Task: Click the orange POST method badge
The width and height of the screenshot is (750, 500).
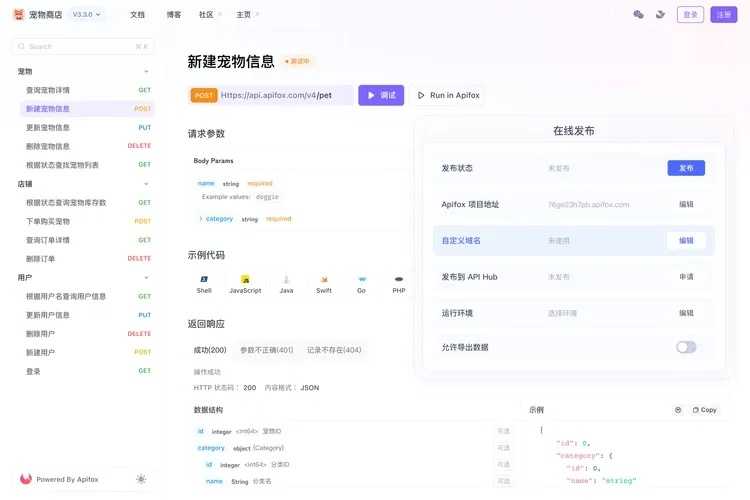Action: coord(204,95)
